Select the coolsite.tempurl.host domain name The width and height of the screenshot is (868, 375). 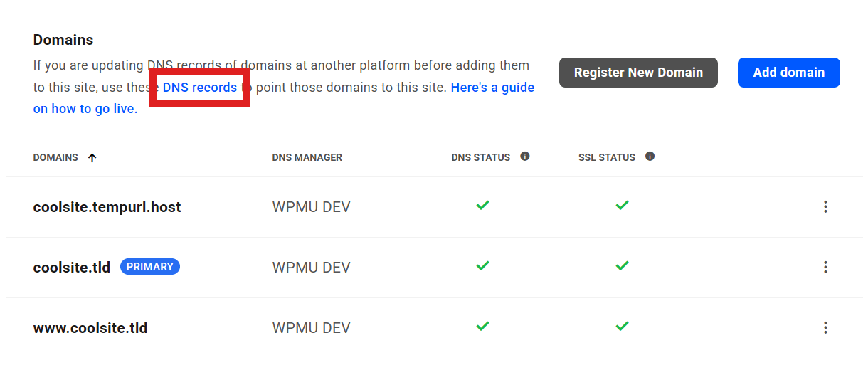pos(107,207)
